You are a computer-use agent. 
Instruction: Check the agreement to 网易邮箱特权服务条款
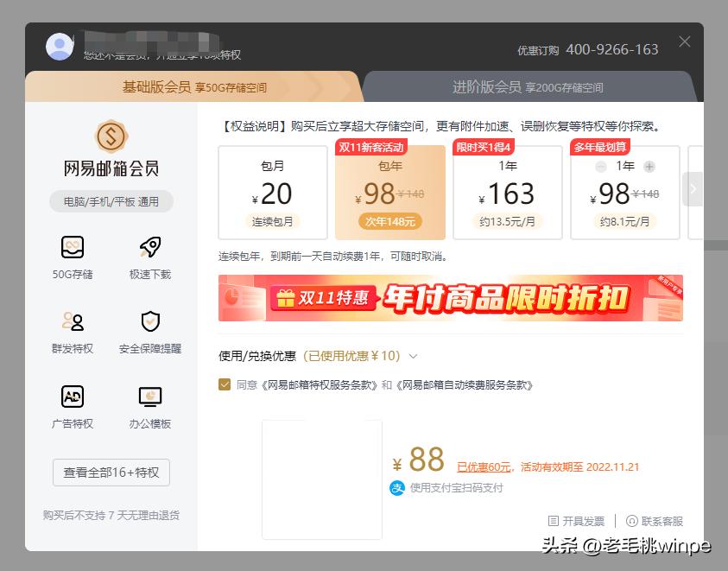tap(225, 384)
